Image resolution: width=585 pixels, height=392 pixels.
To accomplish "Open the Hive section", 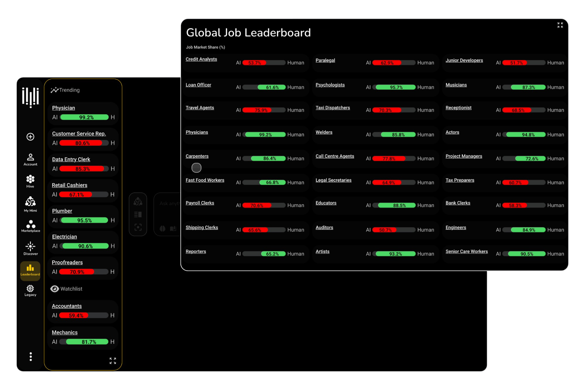I will [30, 182].
